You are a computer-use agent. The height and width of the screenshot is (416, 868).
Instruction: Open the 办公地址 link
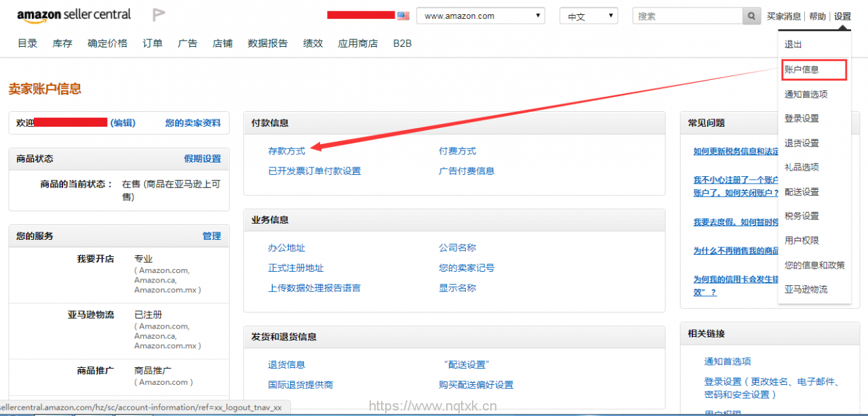pos(287,248)
